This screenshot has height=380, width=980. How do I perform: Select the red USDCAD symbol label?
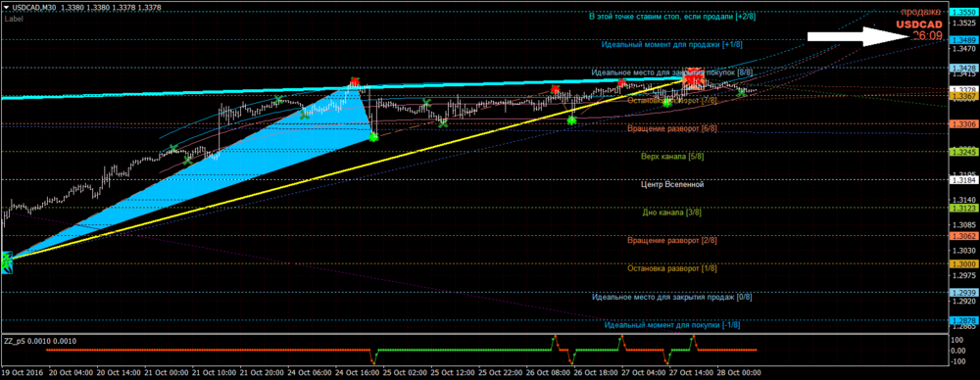click(x=919, y=24)
